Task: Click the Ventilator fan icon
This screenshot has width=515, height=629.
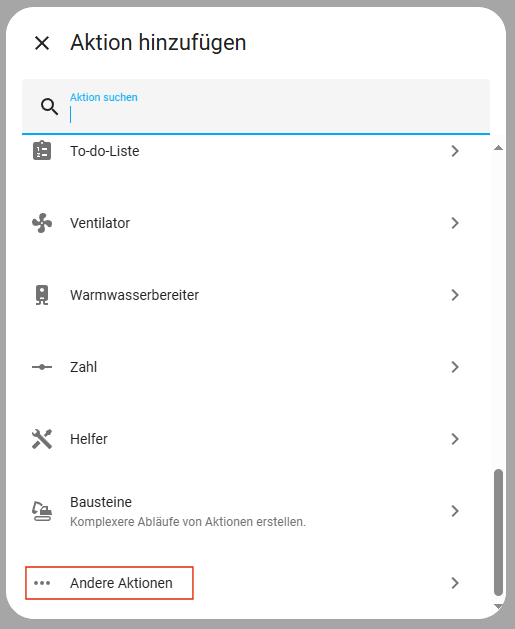Action: pyautogui.click(x=42, y=223)
